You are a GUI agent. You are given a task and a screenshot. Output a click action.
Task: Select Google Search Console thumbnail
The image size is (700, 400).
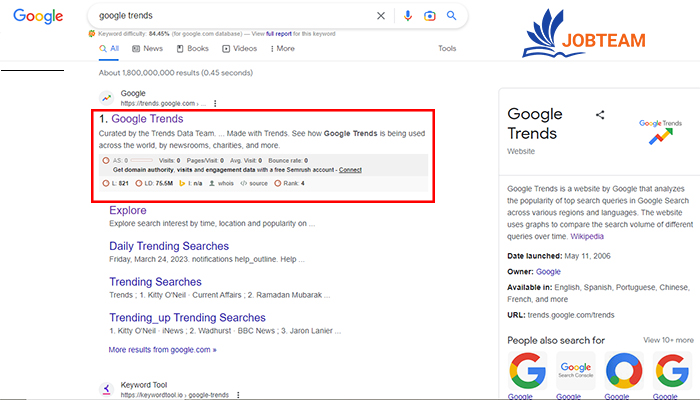tap(575, 371)
